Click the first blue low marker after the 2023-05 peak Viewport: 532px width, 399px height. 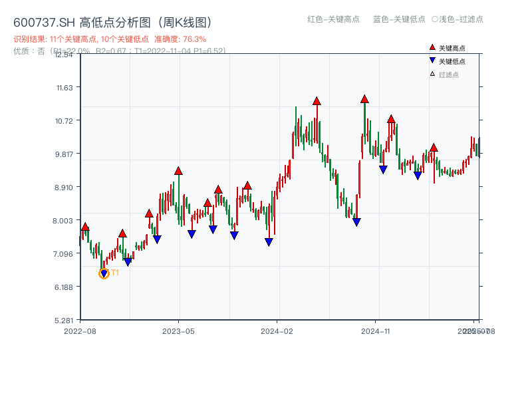[192, 234]
